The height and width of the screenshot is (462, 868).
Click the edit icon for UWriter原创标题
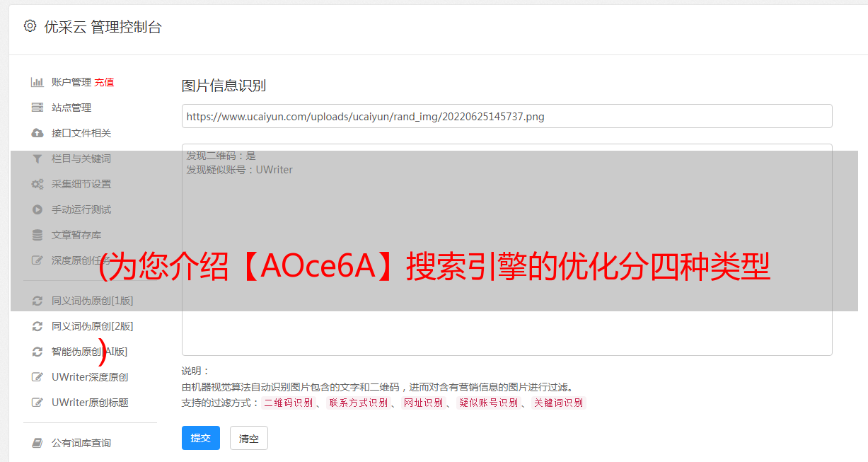click(x=37, y=403)
